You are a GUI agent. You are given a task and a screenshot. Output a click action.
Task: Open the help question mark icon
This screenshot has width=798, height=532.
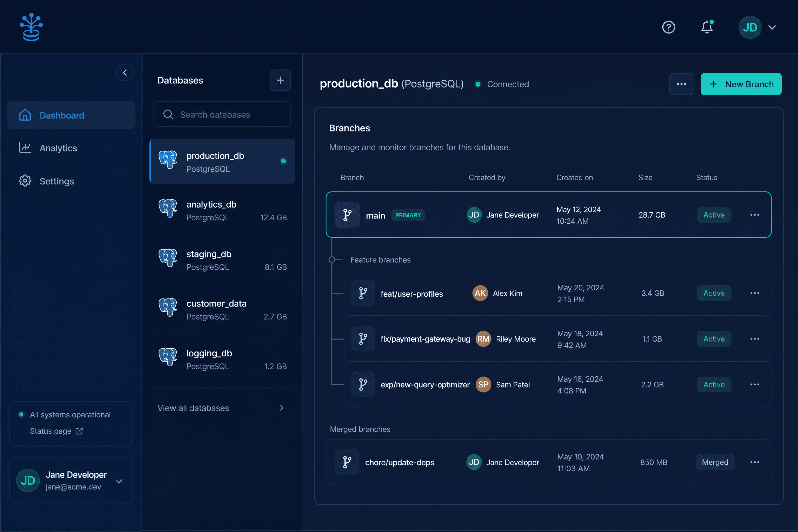coord(668,27)
